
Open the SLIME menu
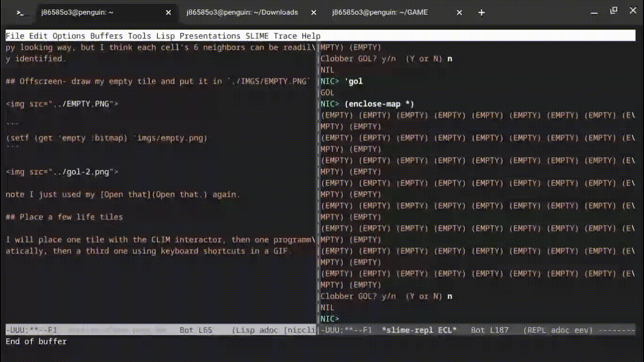coord(257,36)
